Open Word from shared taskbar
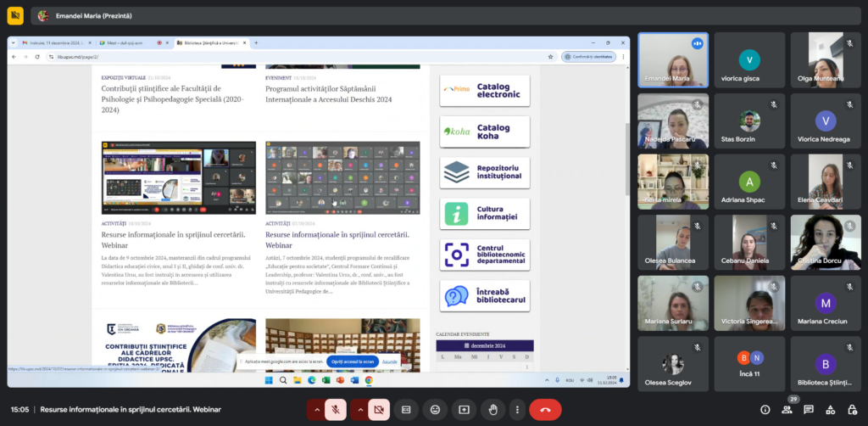 355,380
